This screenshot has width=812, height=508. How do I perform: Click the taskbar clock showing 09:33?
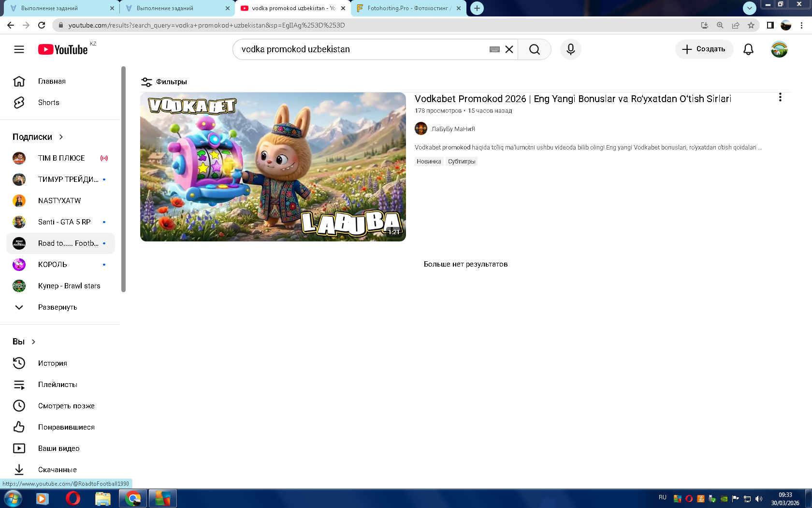point(785,499)
